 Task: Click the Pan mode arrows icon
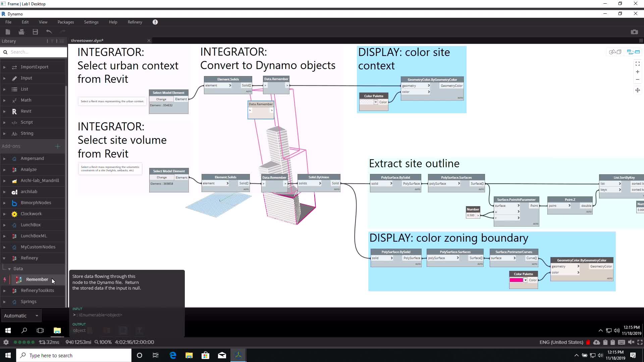[637, 90]
